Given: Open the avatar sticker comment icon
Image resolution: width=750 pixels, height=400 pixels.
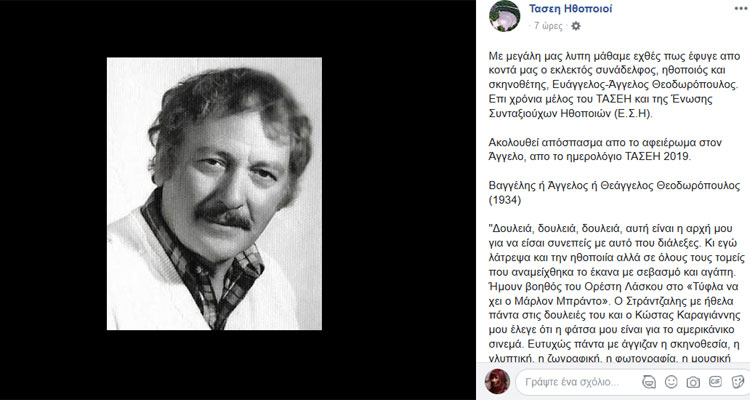Looking at the screenshot, I should coord(649,382).
